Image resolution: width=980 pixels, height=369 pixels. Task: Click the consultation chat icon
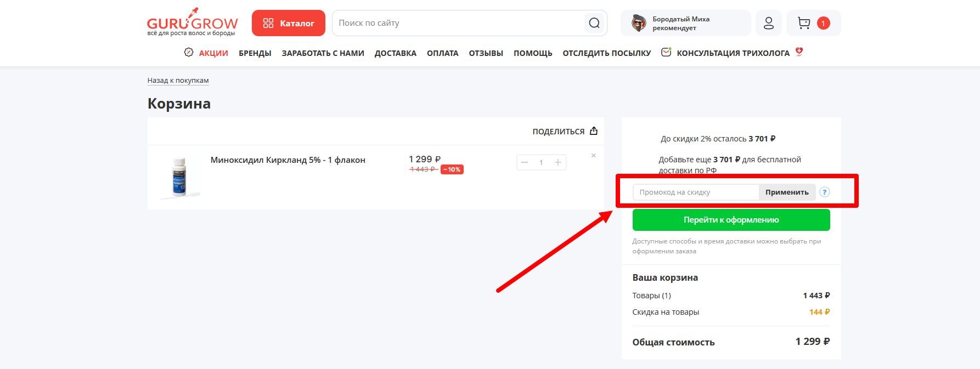(x=666, y=53)
